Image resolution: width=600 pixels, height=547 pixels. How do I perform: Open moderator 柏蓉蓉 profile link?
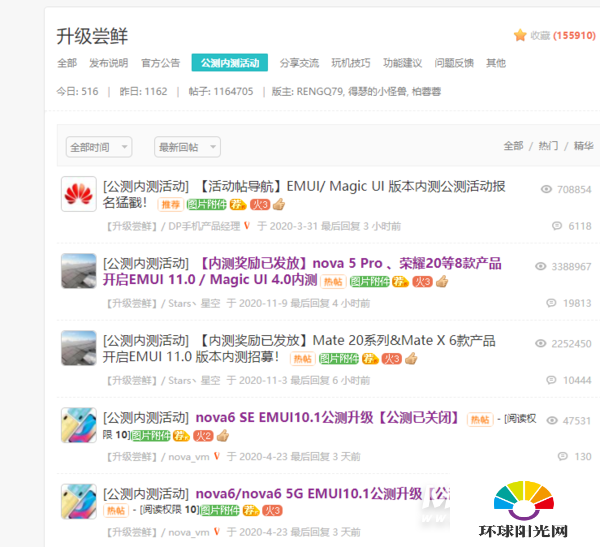click(427, 91)
